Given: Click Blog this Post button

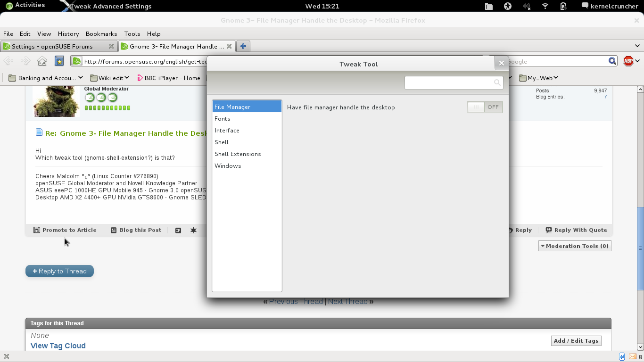Looking at the screenshot, I should pyautogui.click(x=136, y=230).
